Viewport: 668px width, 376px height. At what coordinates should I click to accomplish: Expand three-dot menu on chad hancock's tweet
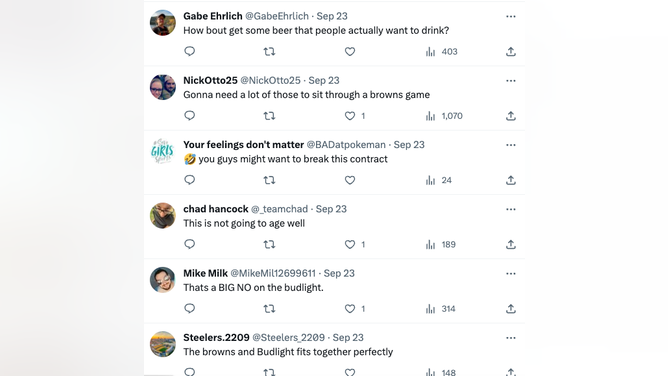pos(511,209)
